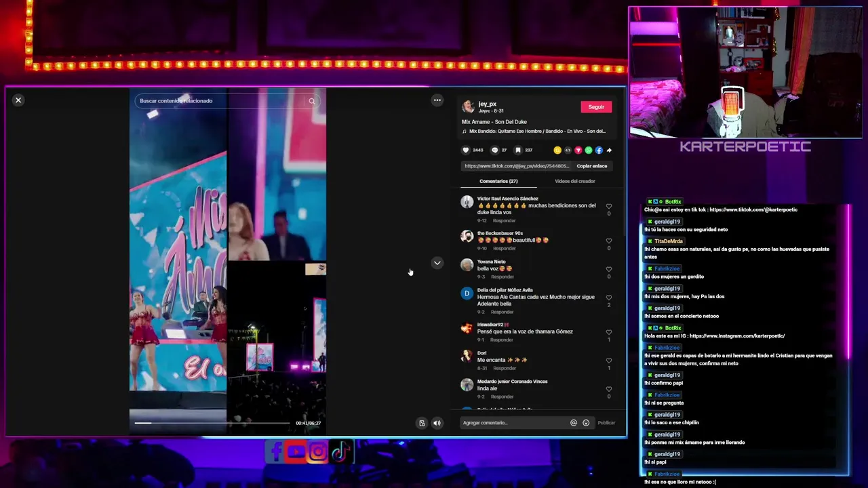The image size is (868, 488).
Task: Open Victor Raul Asencio Sánchez's avatar
Action: coord(467,202)
